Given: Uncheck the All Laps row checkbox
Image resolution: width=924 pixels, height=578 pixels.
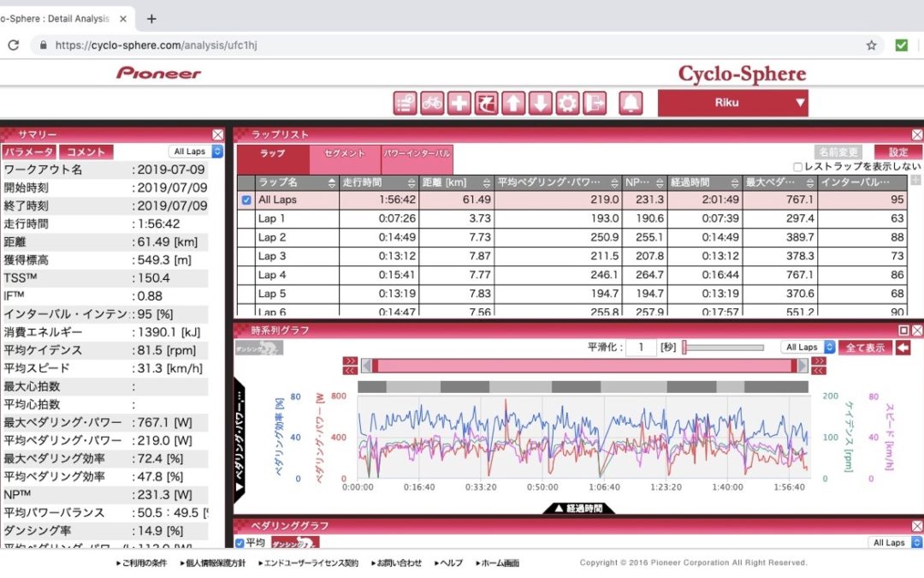Looking at the screenshot, I should 246,200.
